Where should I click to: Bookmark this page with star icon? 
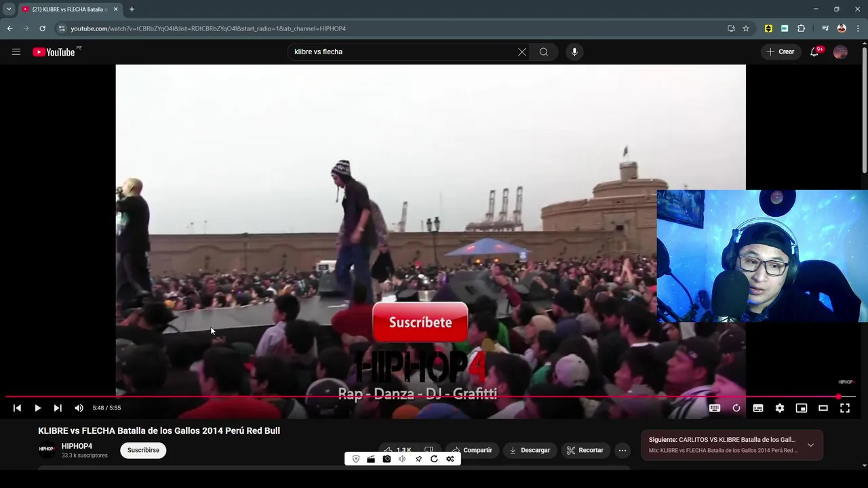[x=746, y=28]
